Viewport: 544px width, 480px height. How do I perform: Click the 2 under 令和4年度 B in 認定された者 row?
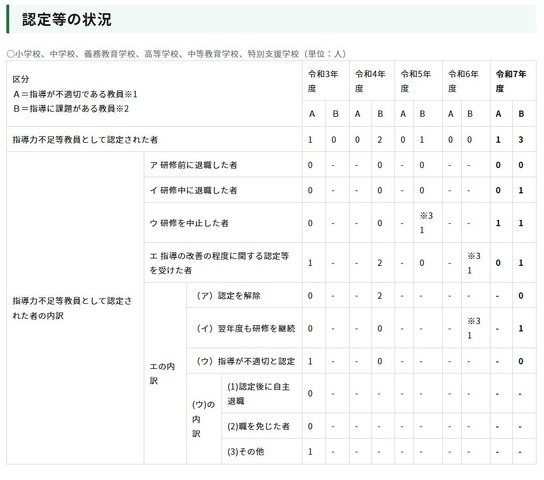click(x=380, y=140)
